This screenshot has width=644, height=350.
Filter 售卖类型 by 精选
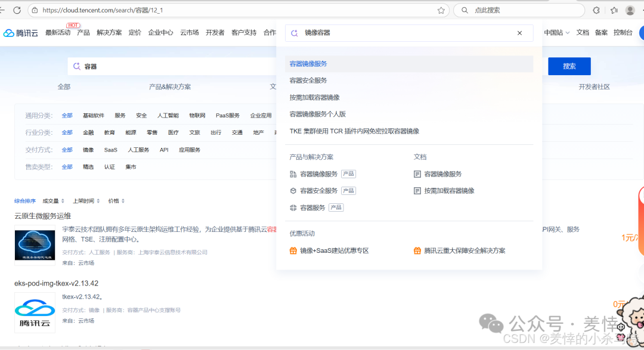[x=88, y=167]
